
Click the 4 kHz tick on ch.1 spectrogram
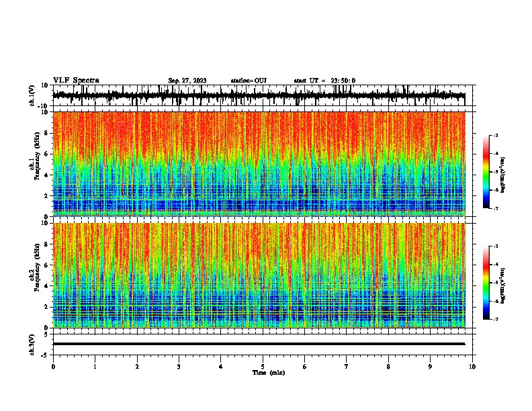pyautogui.click(x=47, y=175)
